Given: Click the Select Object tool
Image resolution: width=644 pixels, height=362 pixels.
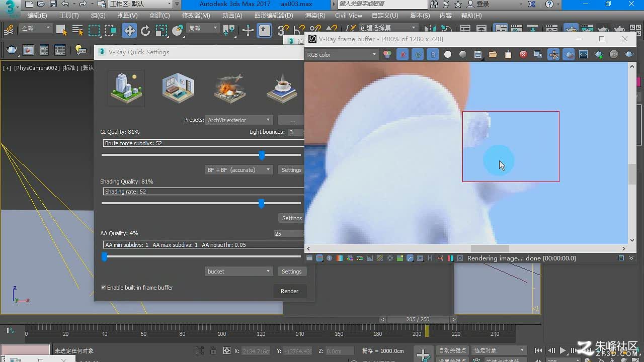Looking at the screenshot, I should (x=61, y=30).
